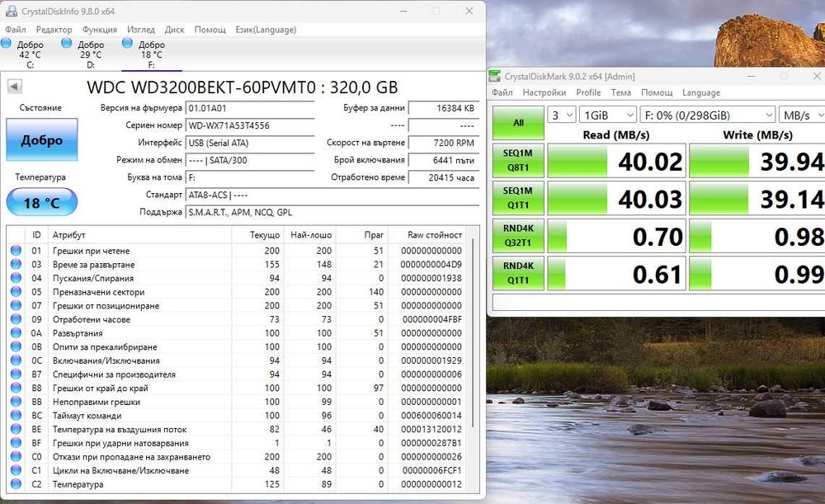Screen dimensions: 825x504
Task: Click status orb for attribute 05 Преназначени сектори
Action: [16, 291]
